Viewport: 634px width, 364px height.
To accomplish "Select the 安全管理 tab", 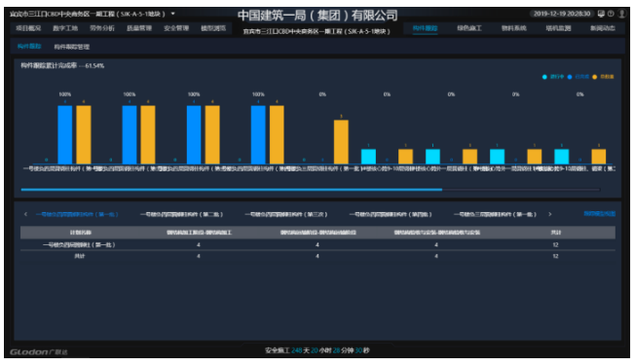I will click(176, 28).
